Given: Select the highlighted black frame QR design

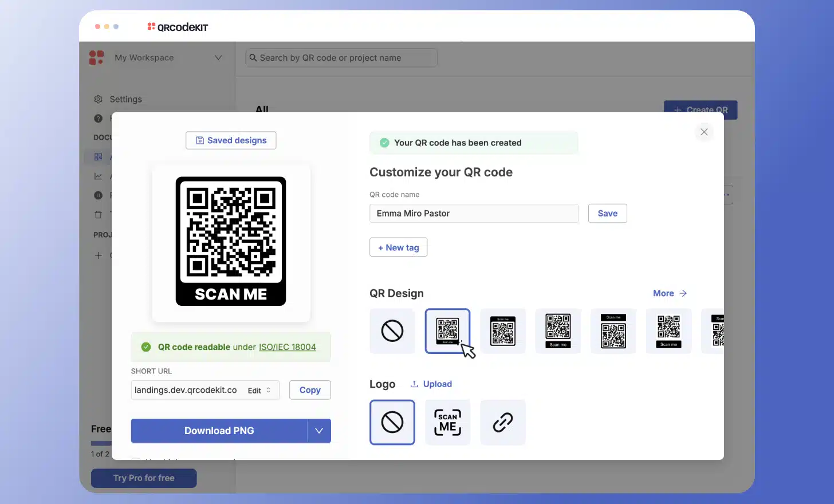Looking at the screenshot, I should (447, 331).
